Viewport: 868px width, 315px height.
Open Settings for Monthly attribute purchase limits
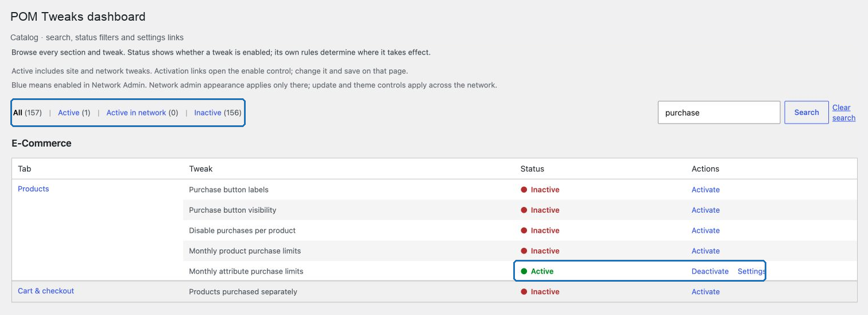pyautogui.click(x=751, y=271)
